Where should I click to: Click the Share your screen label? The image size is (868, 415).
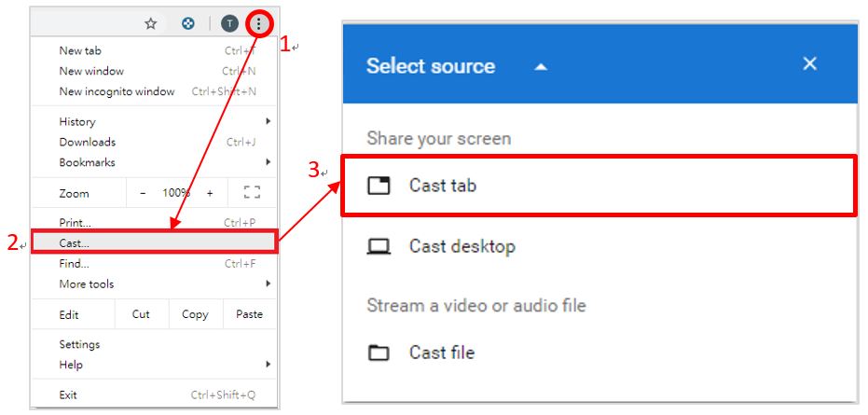tap(438, 139)
